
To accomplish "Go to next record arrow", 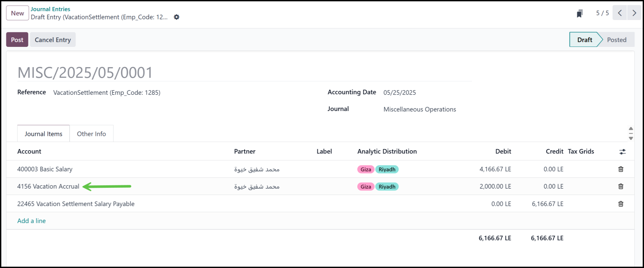I will (634, 13).
